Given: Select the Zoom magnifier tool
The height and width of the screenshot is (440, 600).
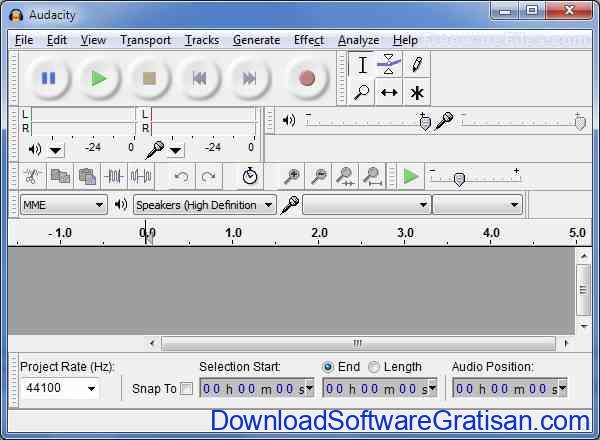Looking at the screenshot, I should pos(362,92).
